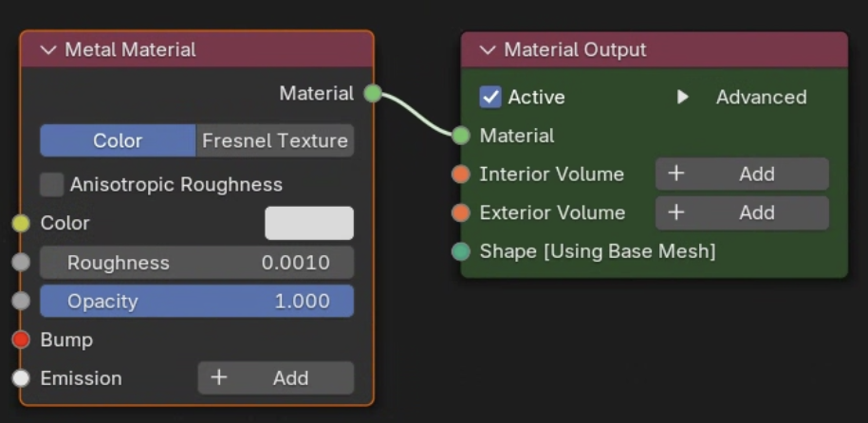Click the Metal Material output socket
868x423 pixels.
coord(373,93)
